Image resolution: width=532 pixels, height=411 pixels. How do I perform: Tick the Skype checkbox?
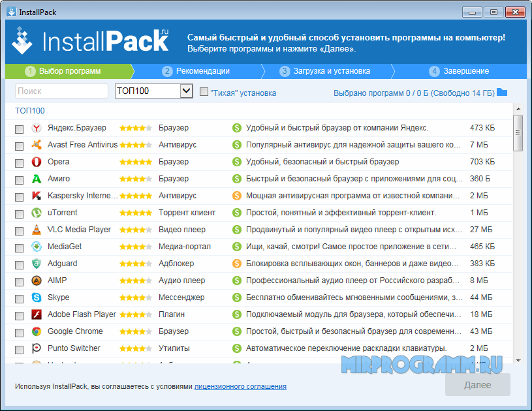coord(20,299)
